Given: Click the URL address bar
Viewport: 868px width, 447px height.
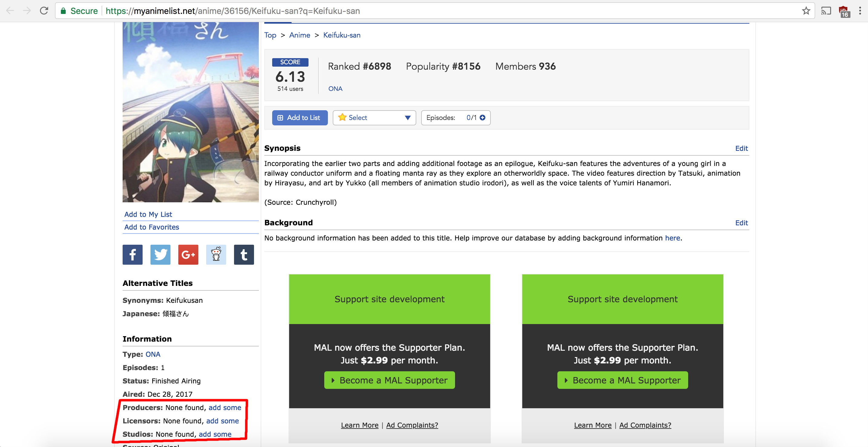Looking at the screenshot, I should tap(435, 11).
